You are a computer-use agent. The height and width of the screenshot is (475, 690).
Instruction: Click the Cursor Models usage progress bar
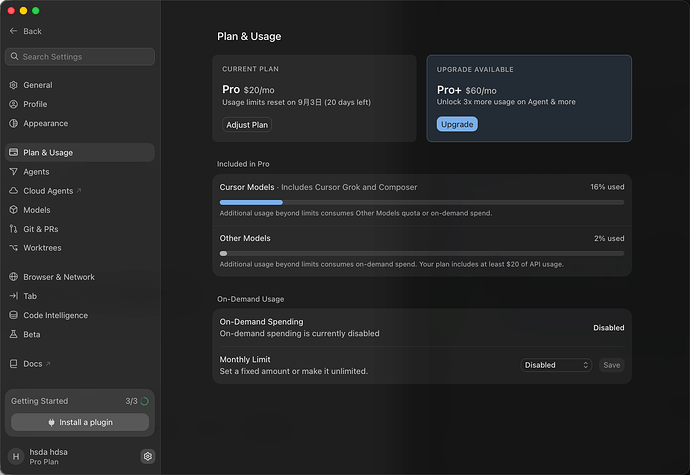(422, 203)
